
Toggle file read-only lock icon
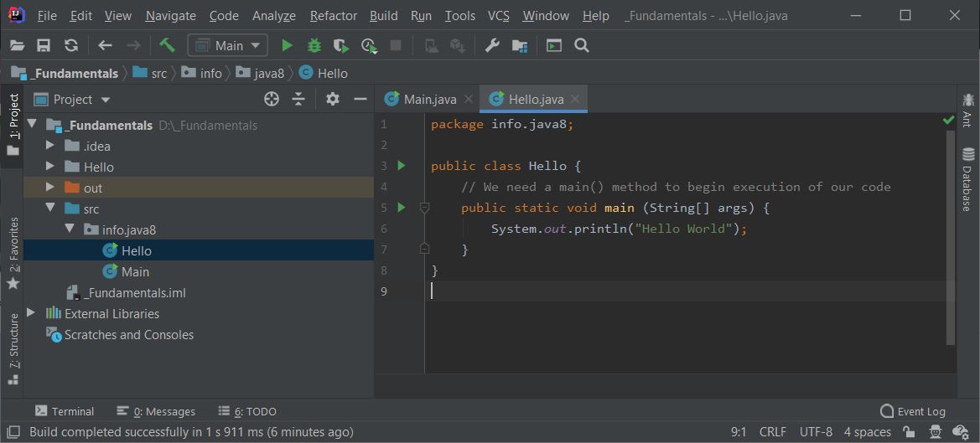pos(909,432)
